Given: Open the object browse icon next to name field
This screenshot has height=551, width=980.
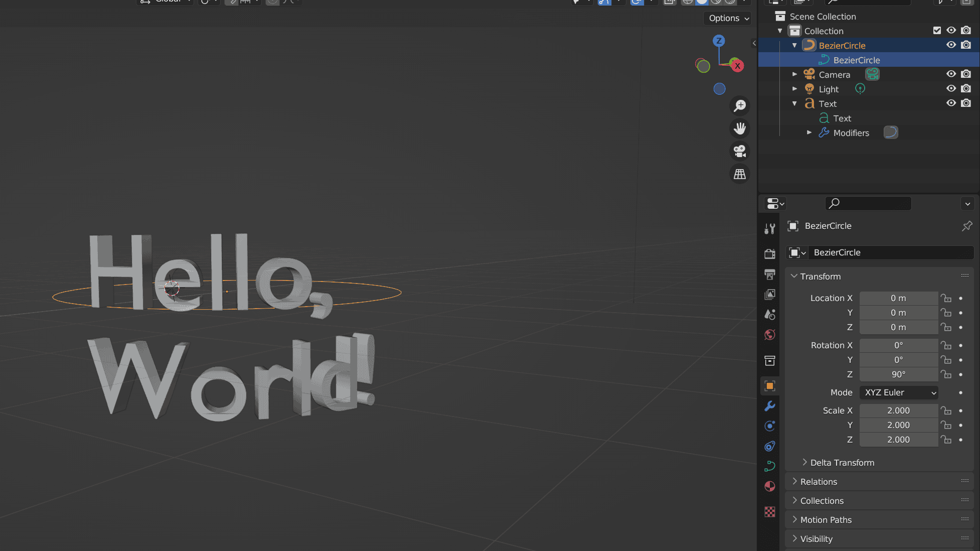Looking at the screenshot, I should pyautogui.click(x=797, y=252).
